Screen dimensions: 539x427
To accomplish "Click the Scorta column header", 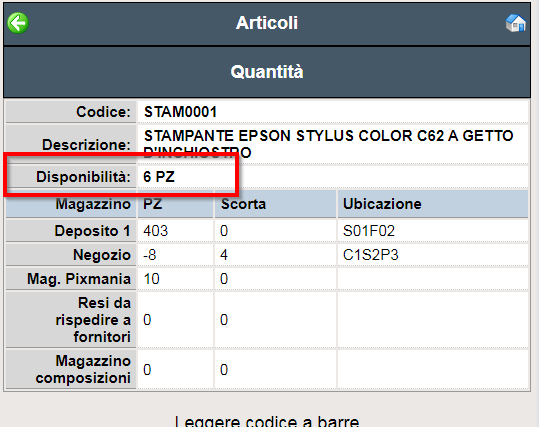I will point(243,204).
